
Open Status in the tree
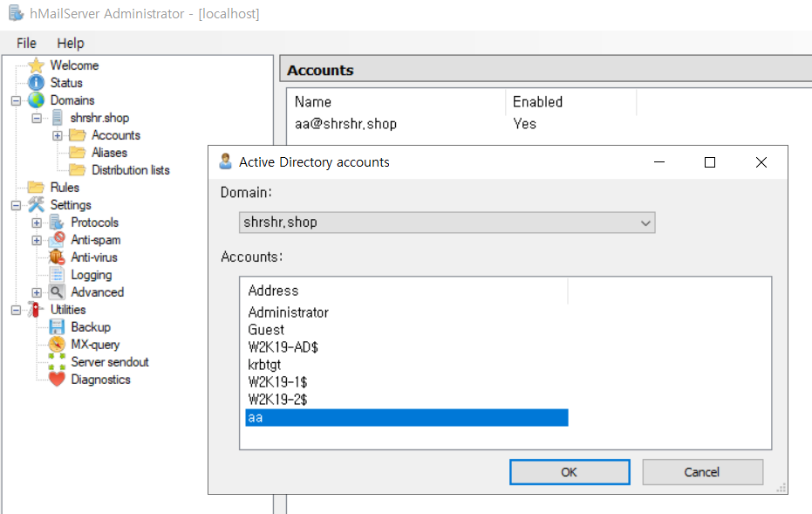[66, 83]
